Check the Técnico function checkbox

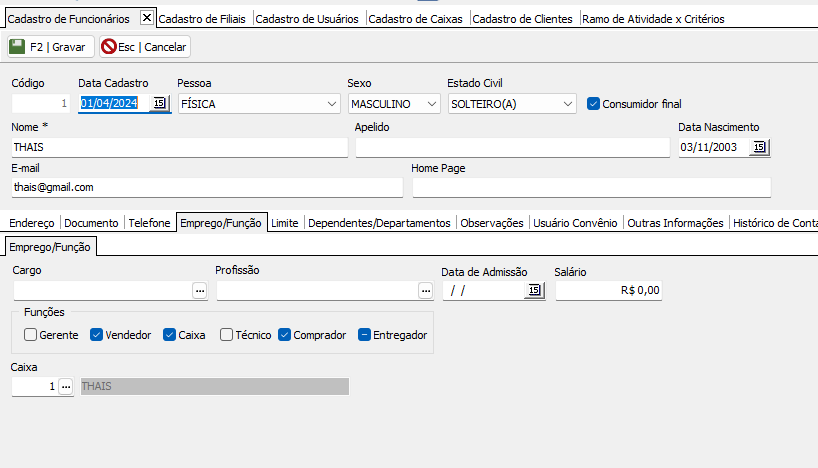(226, 335)
